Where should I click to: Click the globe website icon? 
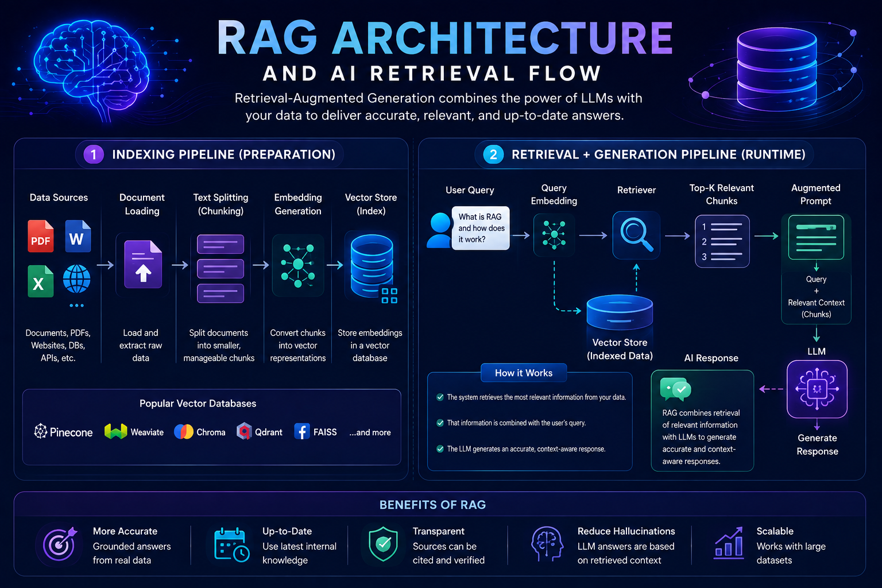77,279
